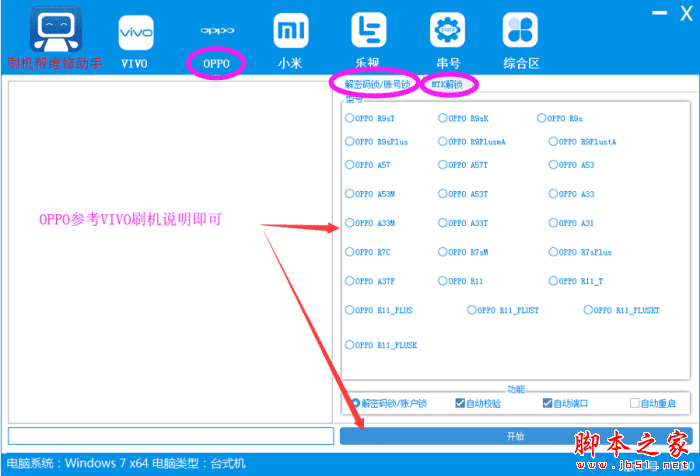This screenshot has width=700, height=476.
Task: Click the status bar system info text
Action: 126,463
